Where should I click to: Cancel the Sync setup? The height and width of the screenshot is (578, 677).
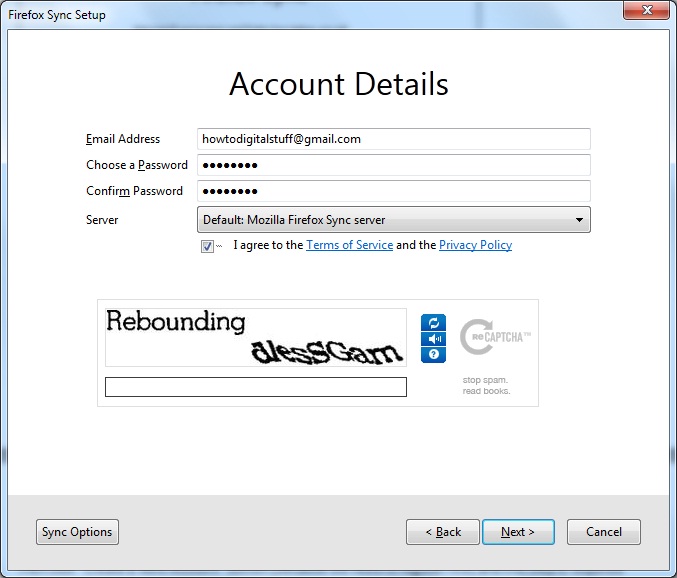point(604,532)
